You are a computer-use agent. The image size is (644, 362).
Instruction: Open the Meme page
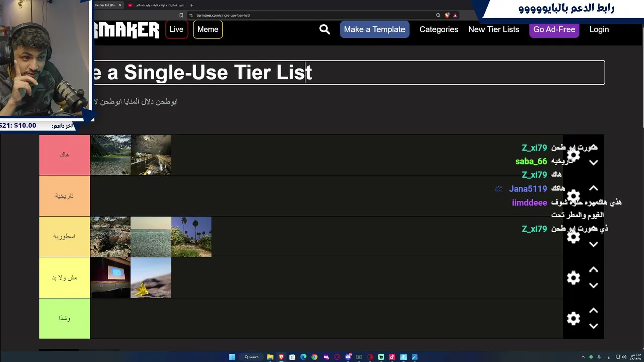[x=208, y=29]
